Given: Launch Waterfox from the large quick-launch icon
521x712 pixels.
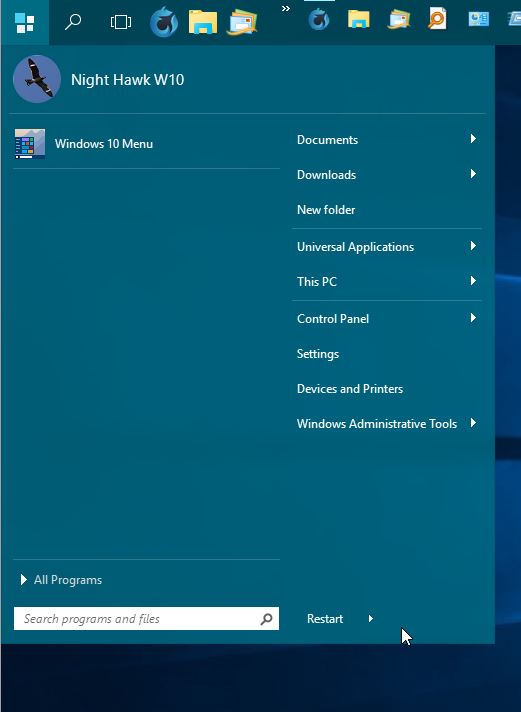Looking at the screenshot, I should coord(164,22).
